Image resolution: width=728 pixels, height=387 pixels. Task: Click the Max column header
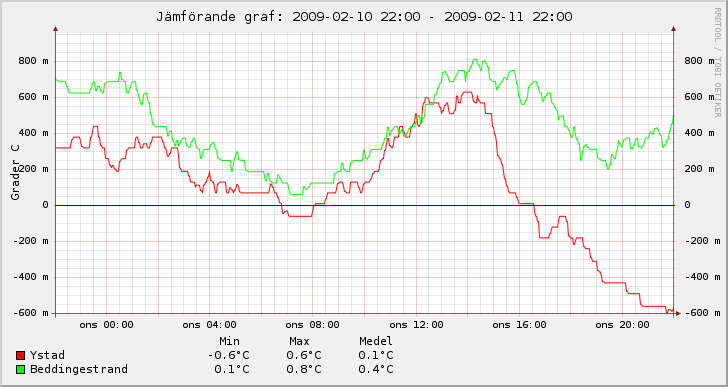tap(299, 342)
